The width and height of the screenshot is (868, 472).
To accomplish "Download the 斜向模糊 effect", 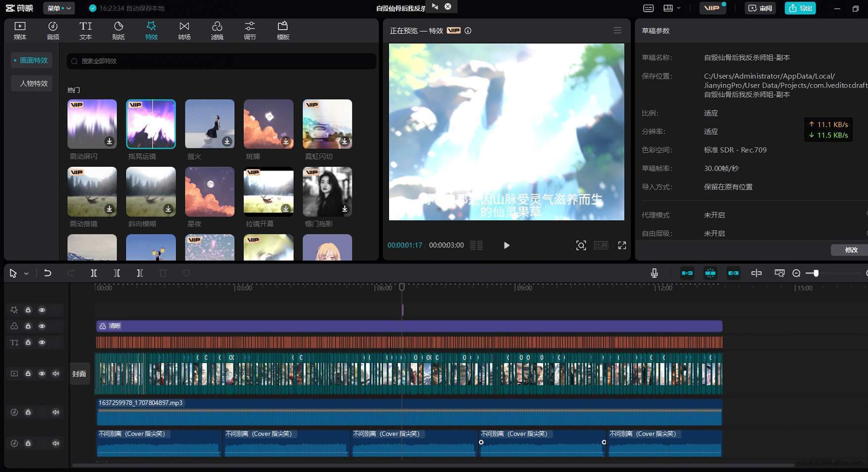I will tap(168, 209).
